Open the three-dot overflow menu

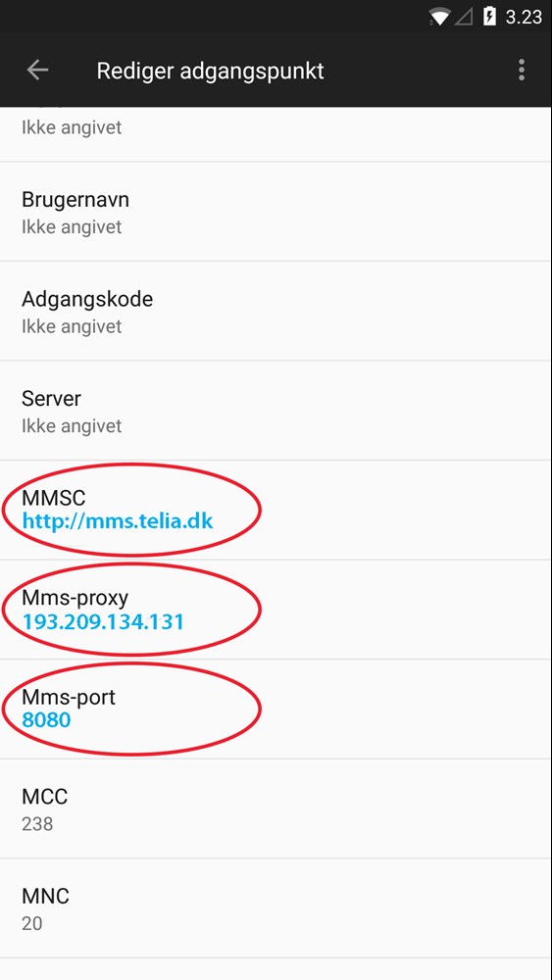tap(522, 70)
